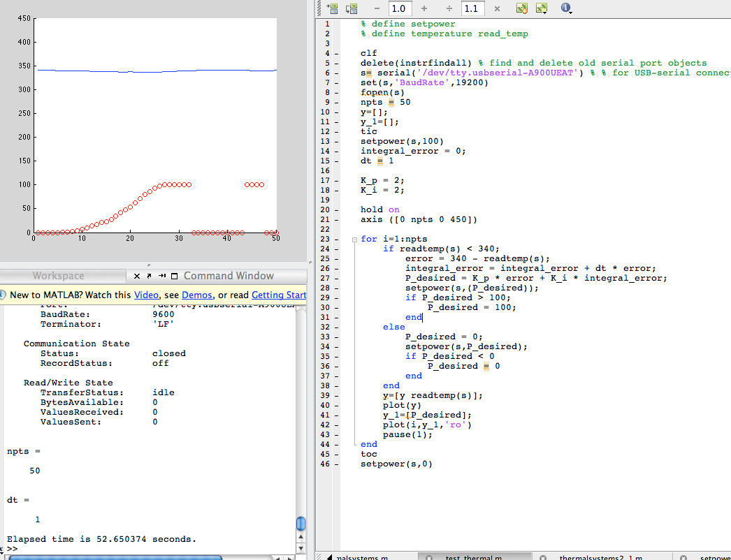Click the evaluate cell toolbar icon
Viewport: 731px width, 560px height.
[x=521, y=8]
